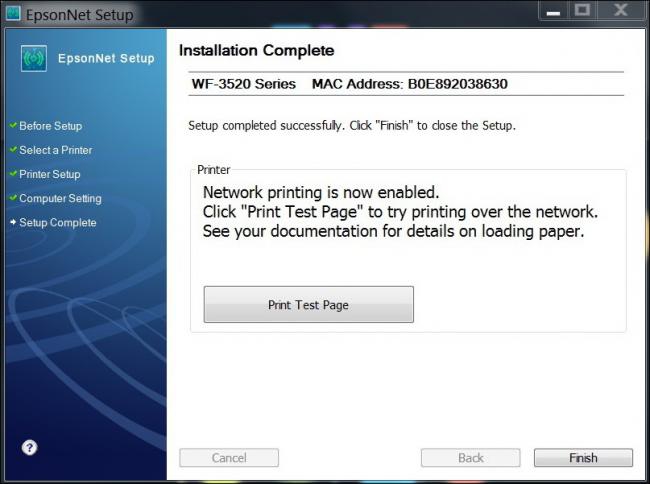Click the 'See your documentation' line
The width and height of the screenshot is (650, 484).
393,231
